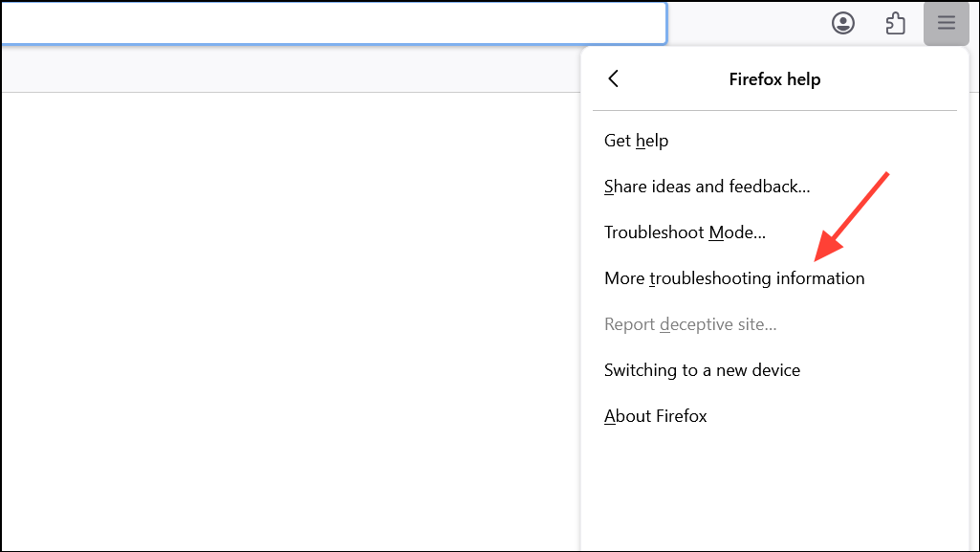
Task: Click the separator line under Firefox help
Action: [774, 111]
